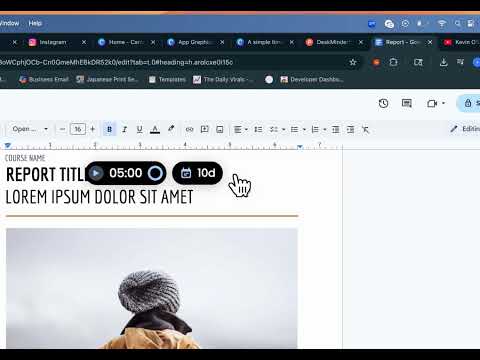Click the browser address bar URL
Screen dimensions: 480x360
pos(117,62)
